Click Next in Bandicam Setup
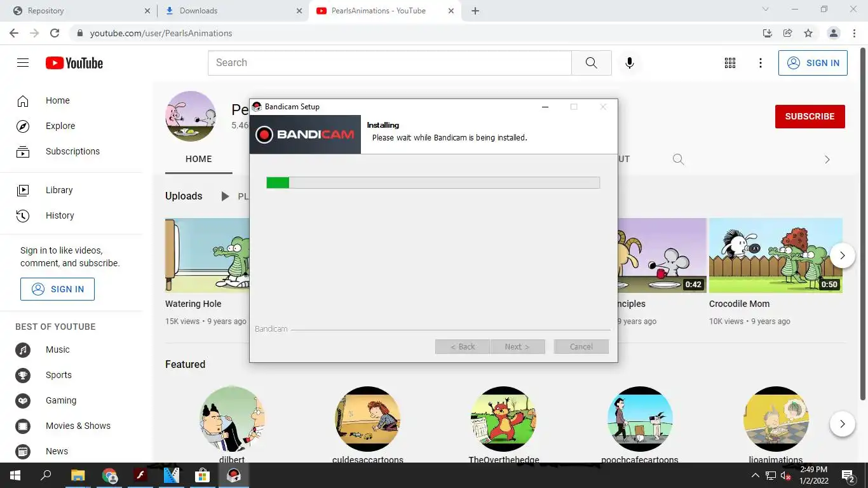The width and height of the screenshot is (868, 488). pos(517,347)
